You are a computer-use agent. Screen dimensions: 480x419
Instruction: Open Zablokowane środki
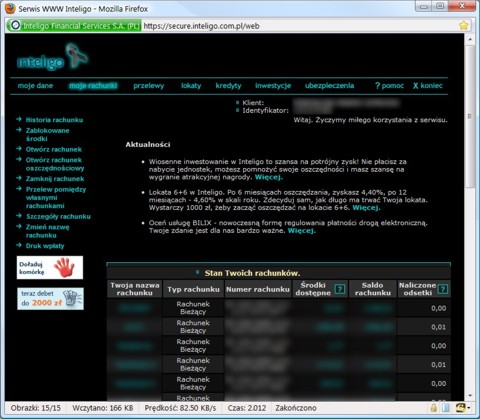[x=47, y=134]
